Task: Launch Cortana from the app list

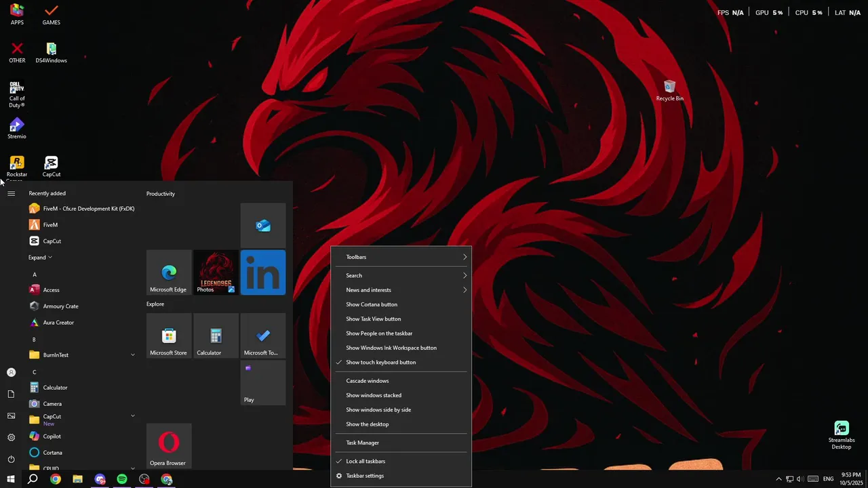Action: 81,453
